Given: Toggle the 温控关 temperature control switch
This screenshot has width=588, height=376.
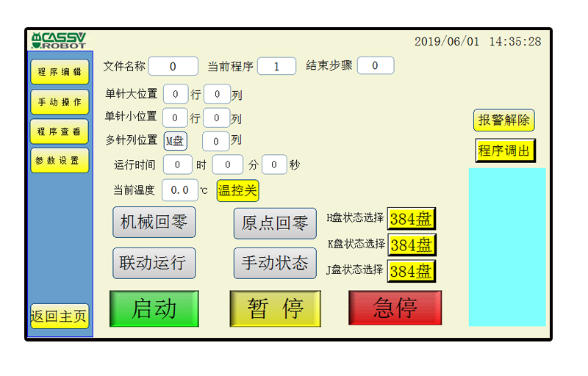Looking at the screenshot, I should [237, 191].
